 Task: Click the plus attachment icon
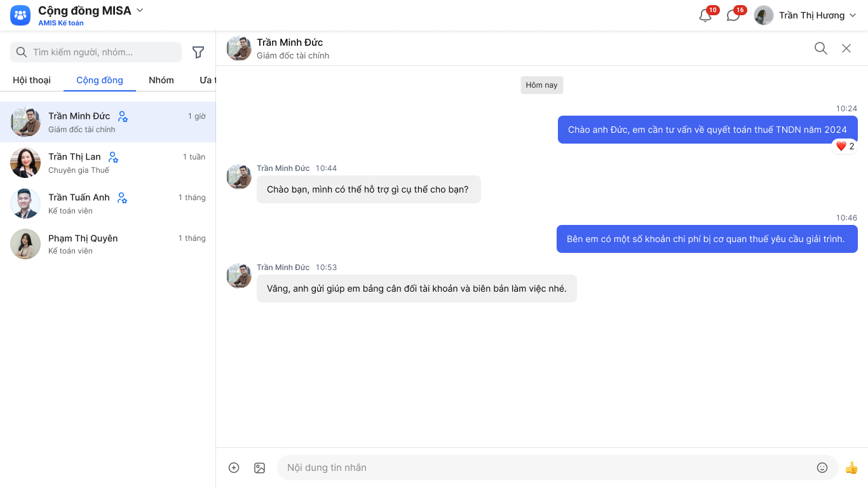234,468
